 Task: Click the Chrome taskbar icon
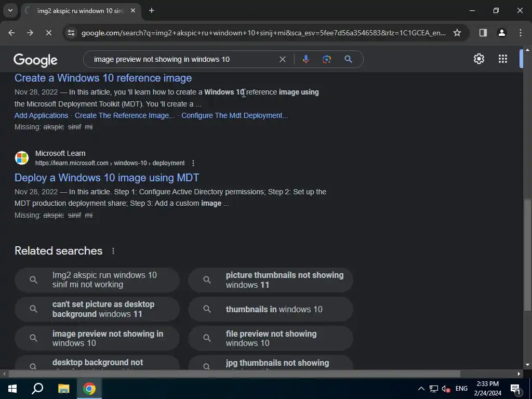coord(89,389)
